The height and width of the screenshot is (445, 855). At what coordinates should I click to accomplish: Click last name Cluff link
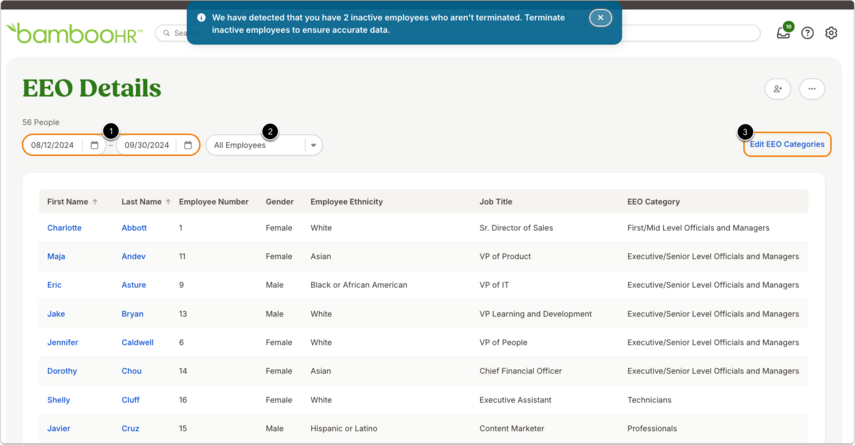130,400
